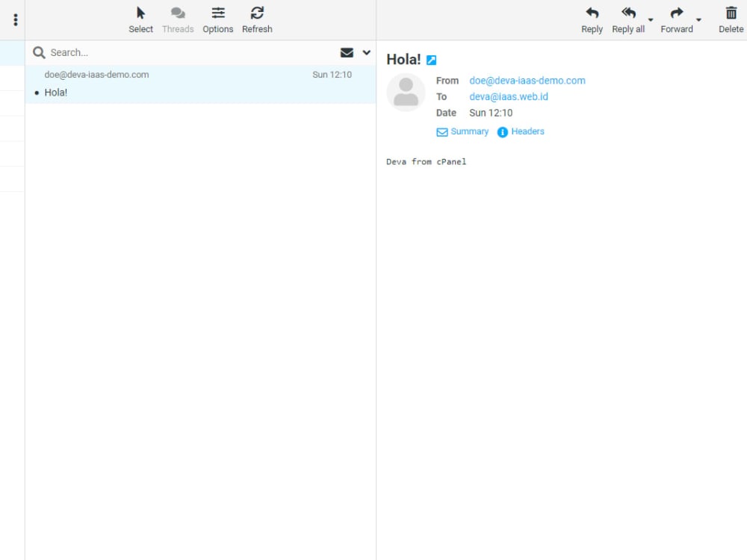This screenshot has width=747, height=560.
Task: Reply to the Hola! message
Action: pyautogui.click(x=592, y=19)
